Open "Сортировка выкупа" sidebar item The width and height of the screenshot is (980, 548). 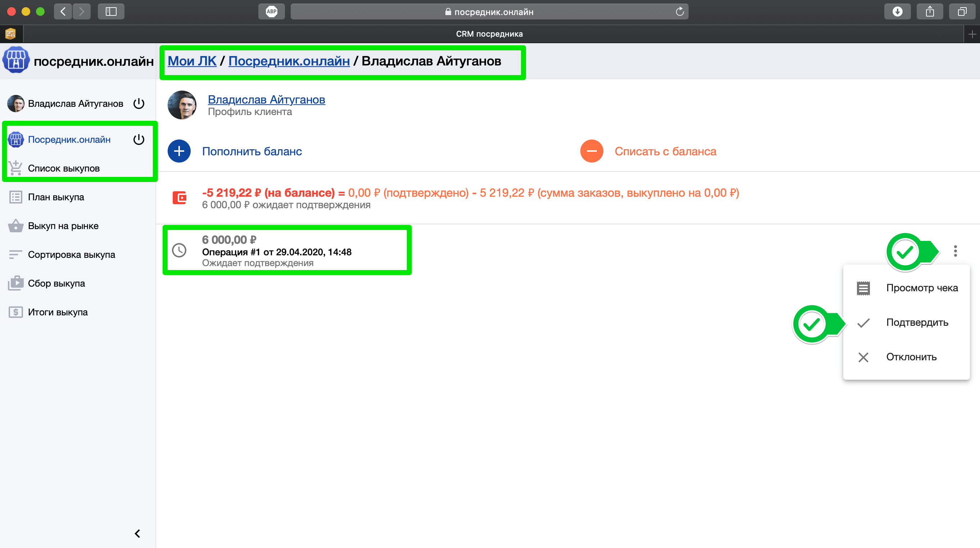[71, 255]
